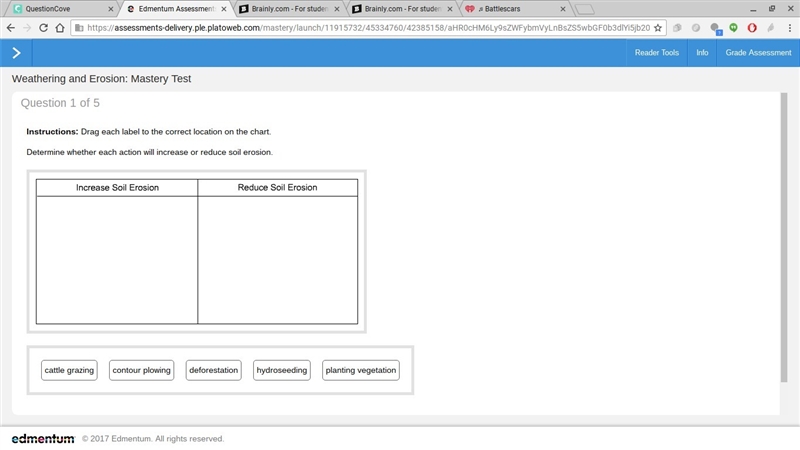Switch to the Battlescars tab
The image size is (800, 450).
pos(515,9)
